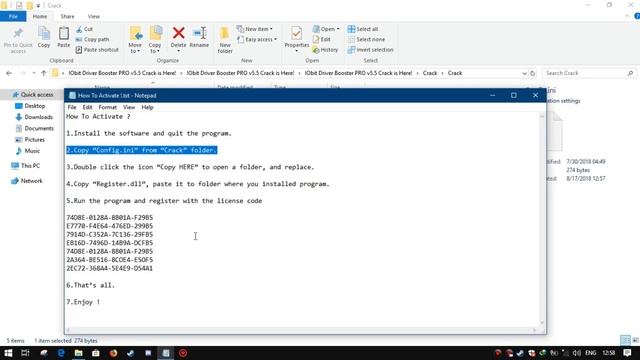Click the Cut scissors command
This screenshot has height=360, width=640.
coord(84,29)
